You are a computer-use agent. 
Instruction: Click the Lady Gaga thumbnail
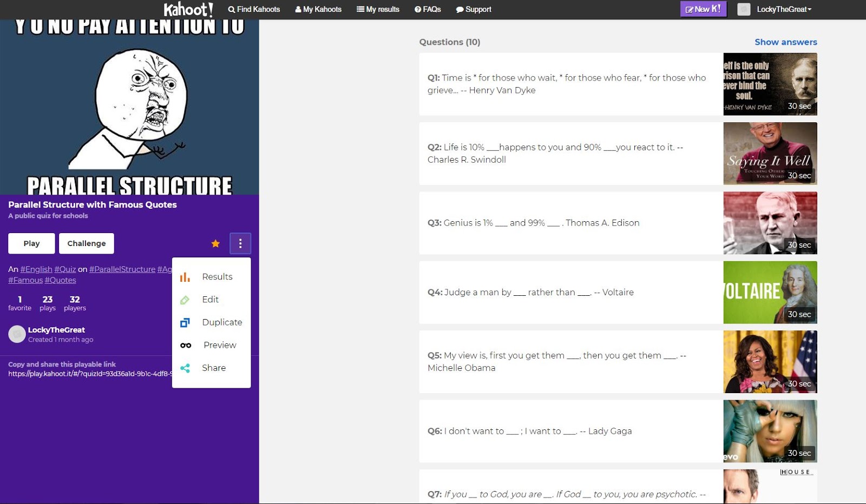click(770, 431)
